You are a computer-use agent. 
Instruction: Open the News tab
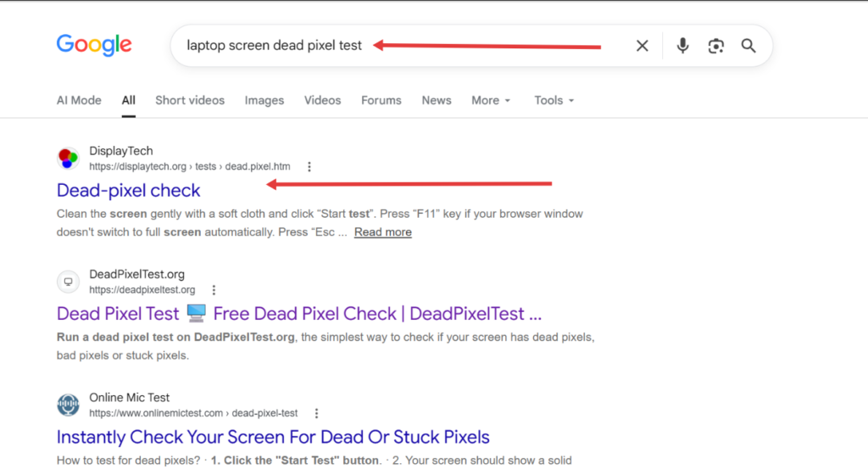pyautogui.click(x=437, y=100)
